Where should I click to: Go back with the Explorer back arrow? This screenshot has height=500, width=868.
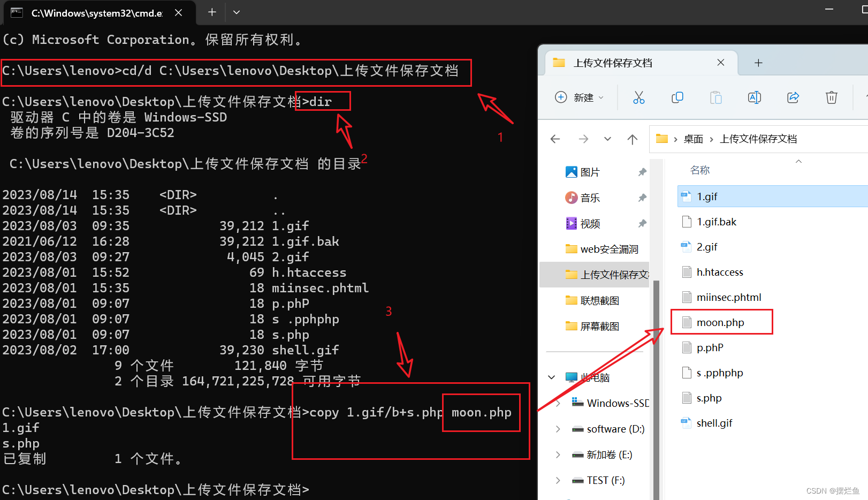[555, 139]
